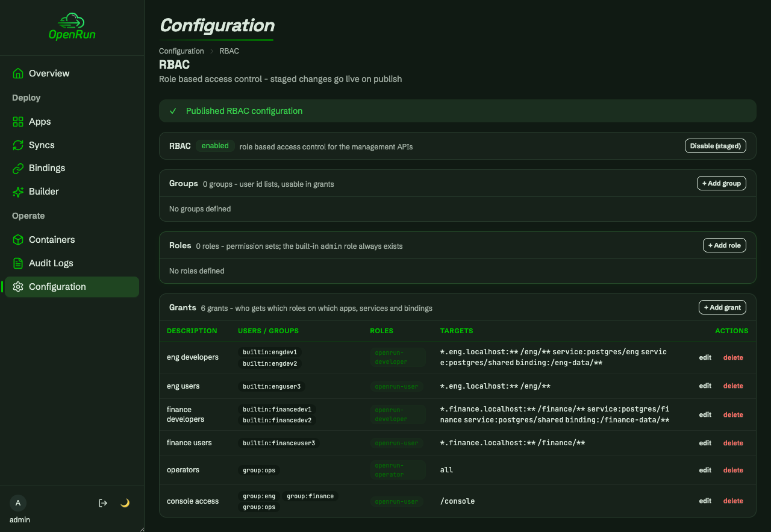Edit the finance users grant
Viewport: 771px width, 532px height.
point(705,443)
